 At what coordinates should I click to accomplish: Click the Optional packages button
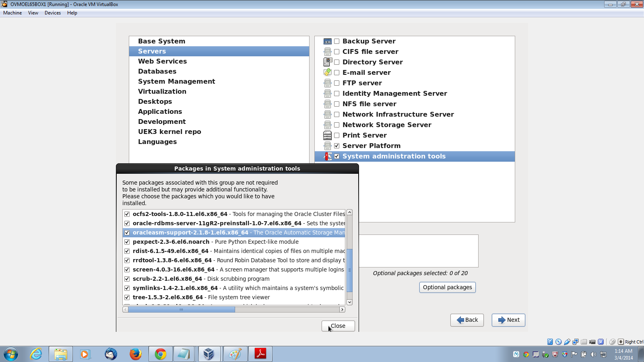coord(447,287)
